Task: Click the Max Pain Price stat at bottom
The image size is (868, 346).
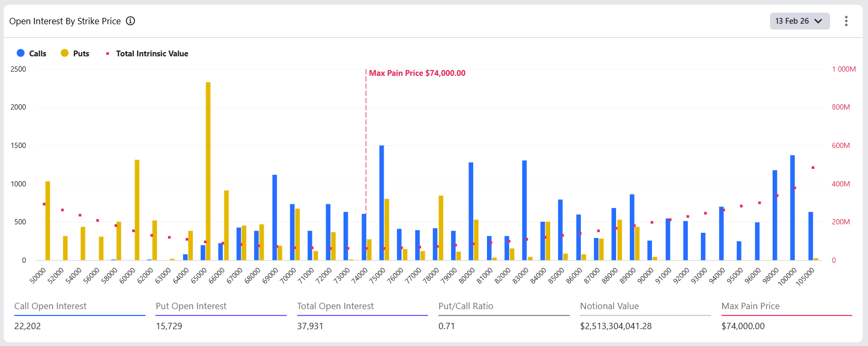Action: click(x=750, y=307)
